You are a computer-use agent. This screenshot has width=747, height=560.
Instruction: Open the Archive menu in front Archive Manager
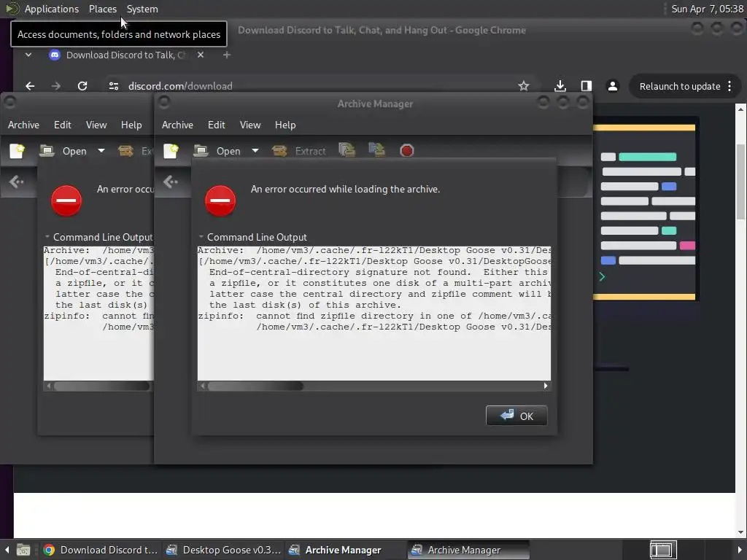(177, 125)
